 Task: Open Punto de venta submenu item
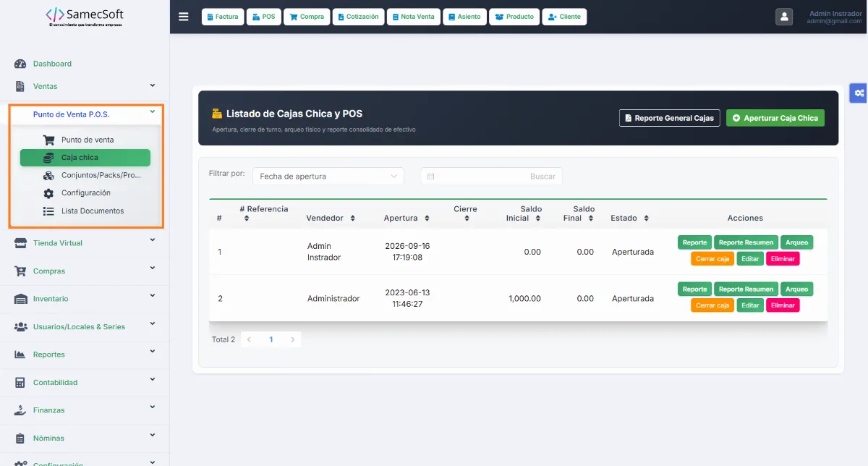pos(88,140)
